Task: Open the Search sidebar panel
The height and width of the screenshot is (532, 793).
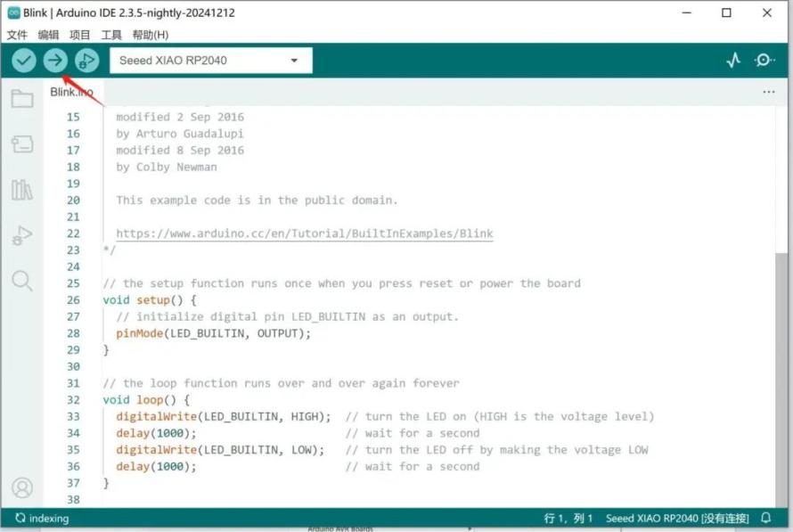Action: tap(22, 281)
